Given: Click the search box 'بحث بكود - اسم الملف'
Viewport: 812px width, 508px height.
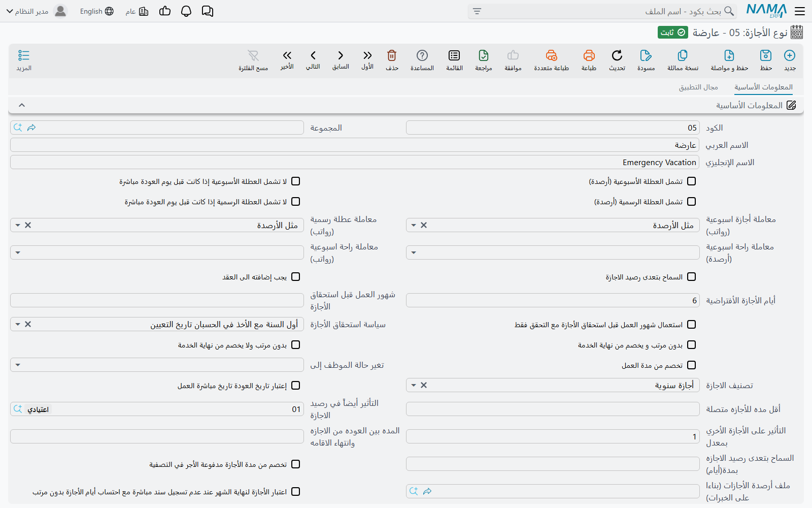Looking at the screenshot, I should (x=602, y=11).
